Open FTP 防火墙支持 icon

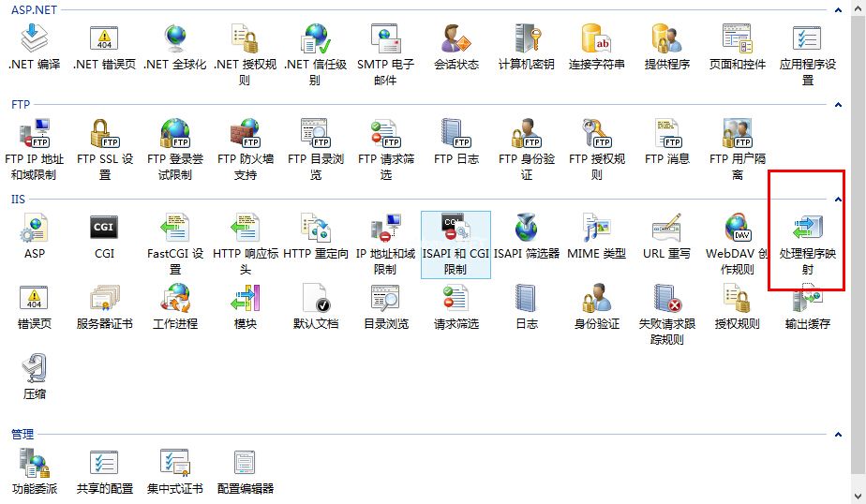pyautogui.click(x=246, y=134)
